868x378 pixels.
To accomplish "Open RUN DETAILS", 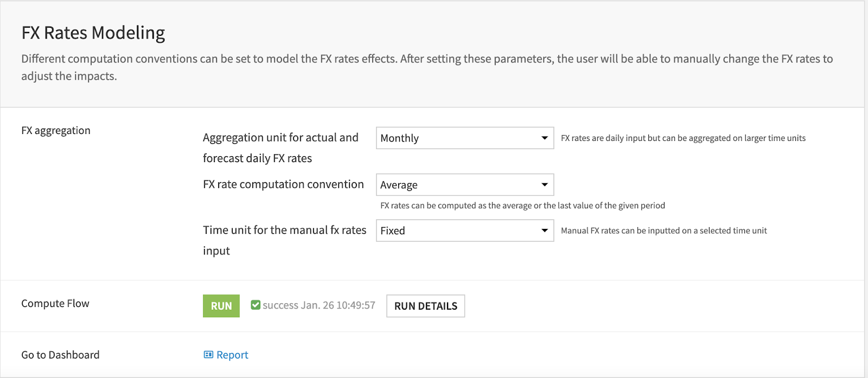I will pos(425,306).
